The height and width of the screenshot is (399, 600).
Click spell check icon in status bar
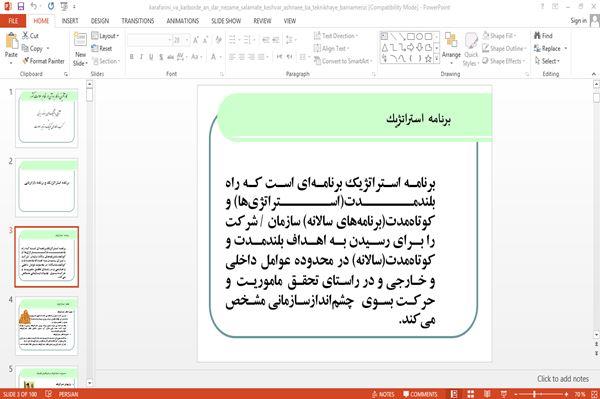point(49,394)
